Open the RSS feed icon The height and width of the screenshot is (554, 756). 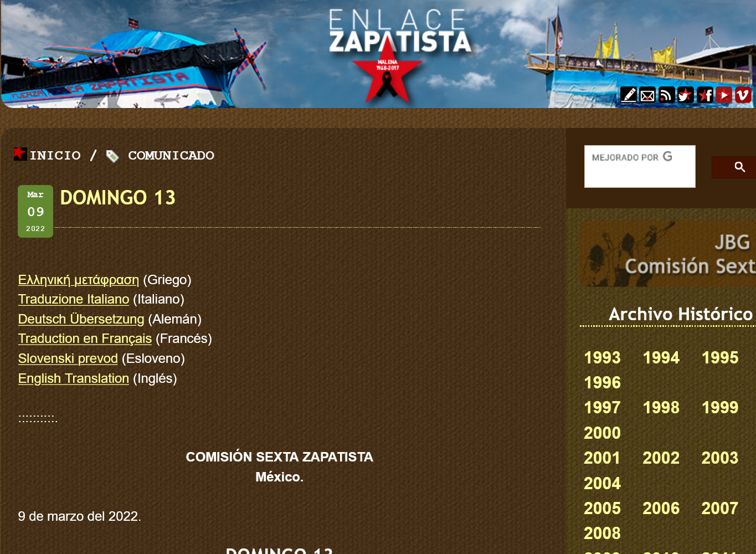click(666, 95)
